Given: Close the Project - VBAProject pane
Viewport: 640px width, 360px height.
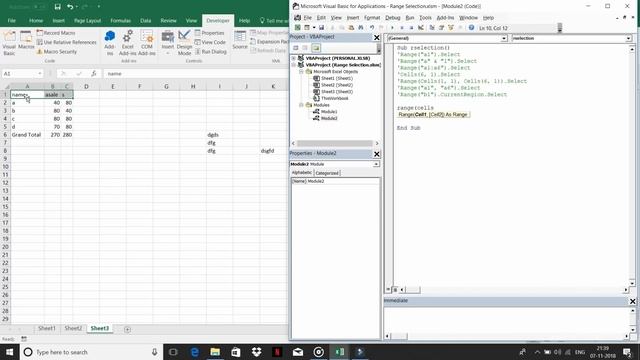Looking at the screenshot, I should (x=376, y=37).
